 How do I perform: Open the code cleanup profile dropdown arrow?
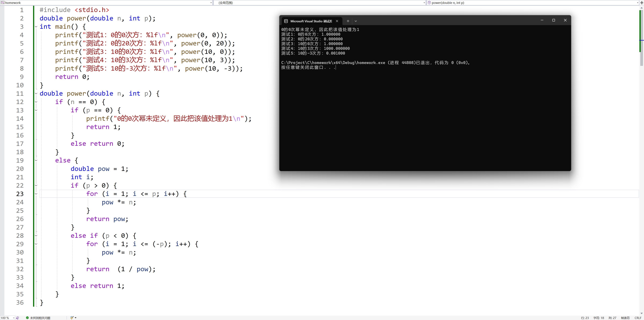coord(76,318)
